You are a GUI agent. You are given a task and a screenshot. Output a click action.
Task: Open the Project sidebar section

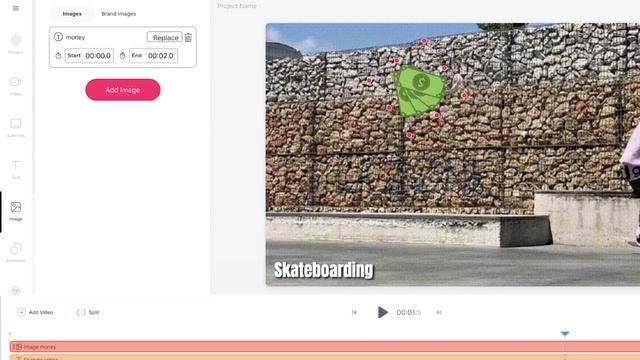pos(16,44)
